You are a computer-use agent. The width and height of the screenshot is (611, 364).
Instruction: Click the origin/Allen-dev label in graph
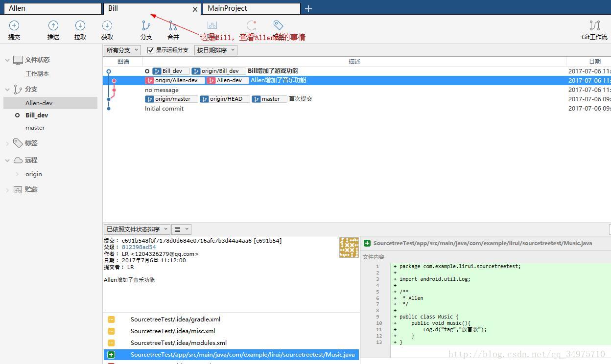tap(175, 80)
